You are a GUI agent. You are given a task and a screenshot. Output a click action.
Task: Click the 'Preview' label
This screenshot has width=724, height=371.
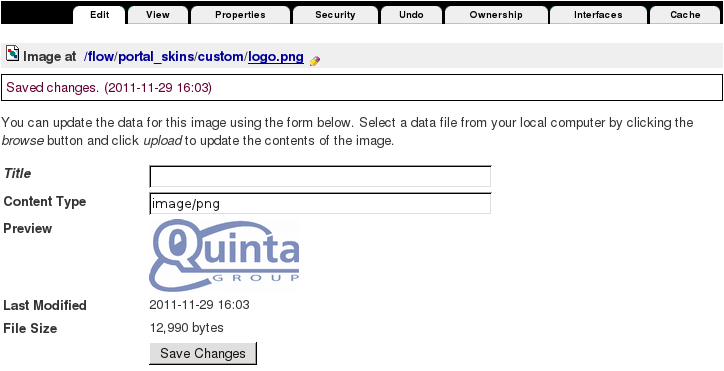[28, 229]
